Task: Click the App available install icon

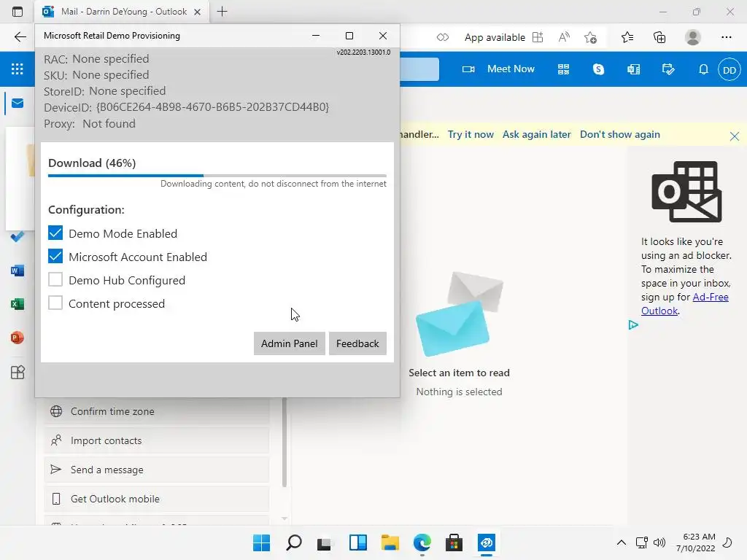Action: [538, 37]
